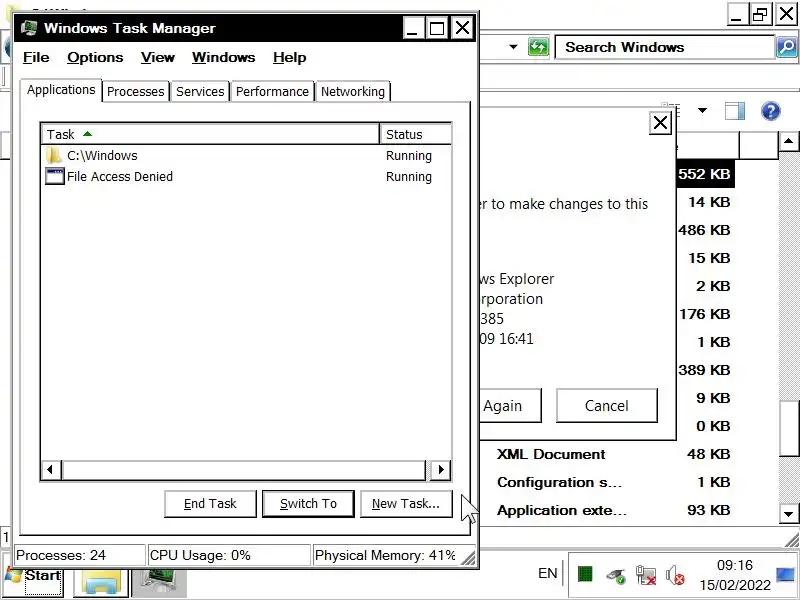Select the Configuration s... file type entry

(559, 482)
